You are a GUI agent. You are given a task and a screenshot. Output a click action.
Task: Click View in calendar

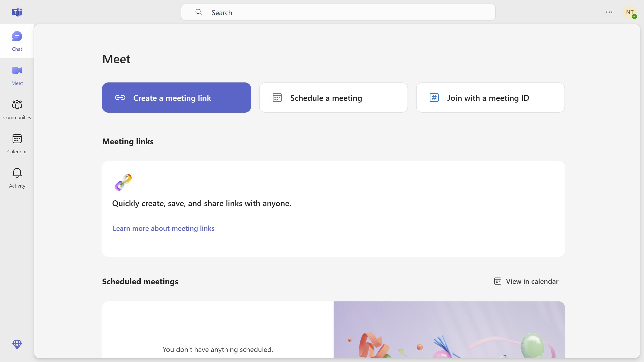(x=526, y=281)
